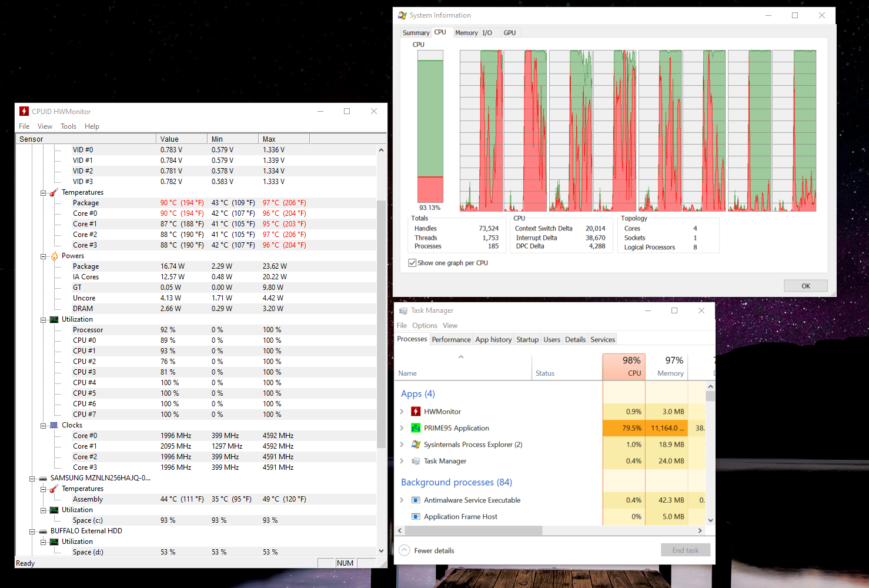Collapse the CPU Utilization tree node
The image size is (869, 588).
coord(43,320)
